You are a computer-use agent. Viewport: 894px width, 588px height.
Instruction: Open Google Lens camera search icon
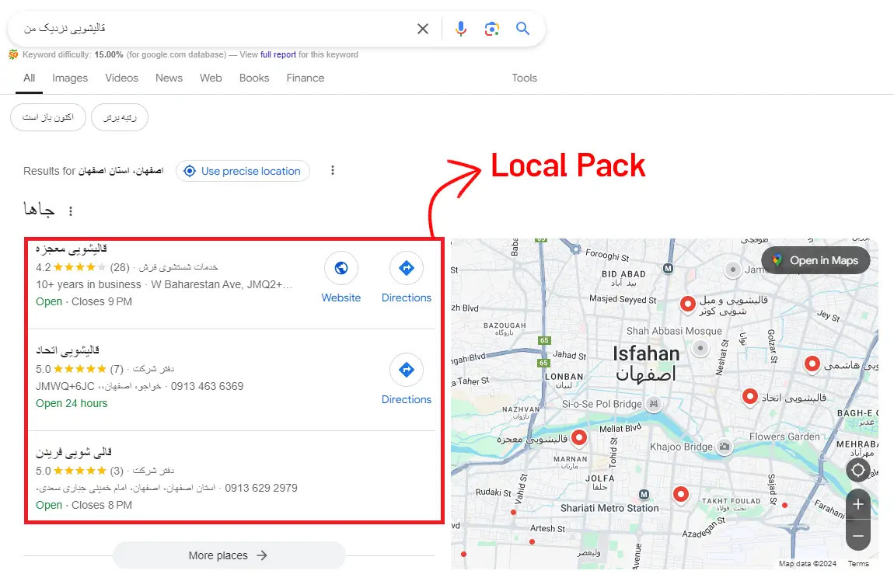[491, 29]
